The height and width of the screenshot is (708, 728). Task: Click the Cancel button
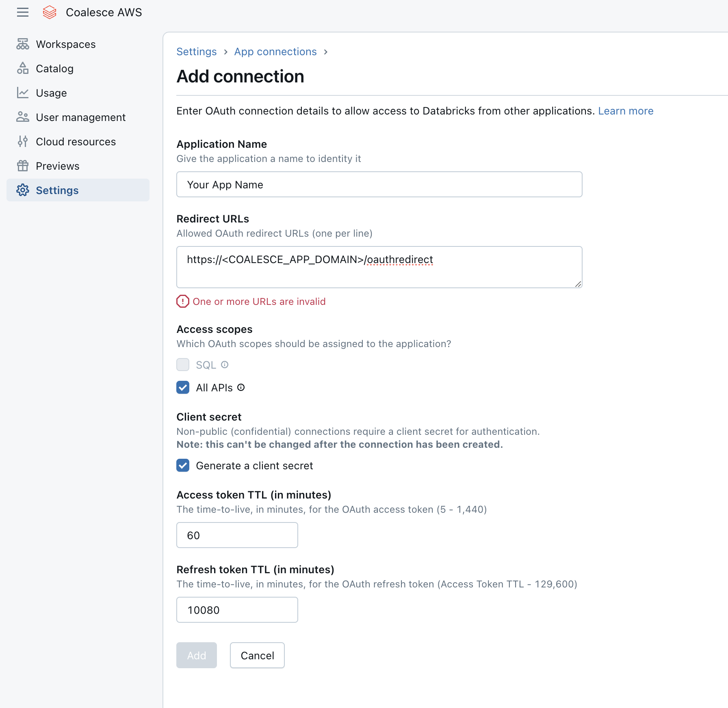257,655
